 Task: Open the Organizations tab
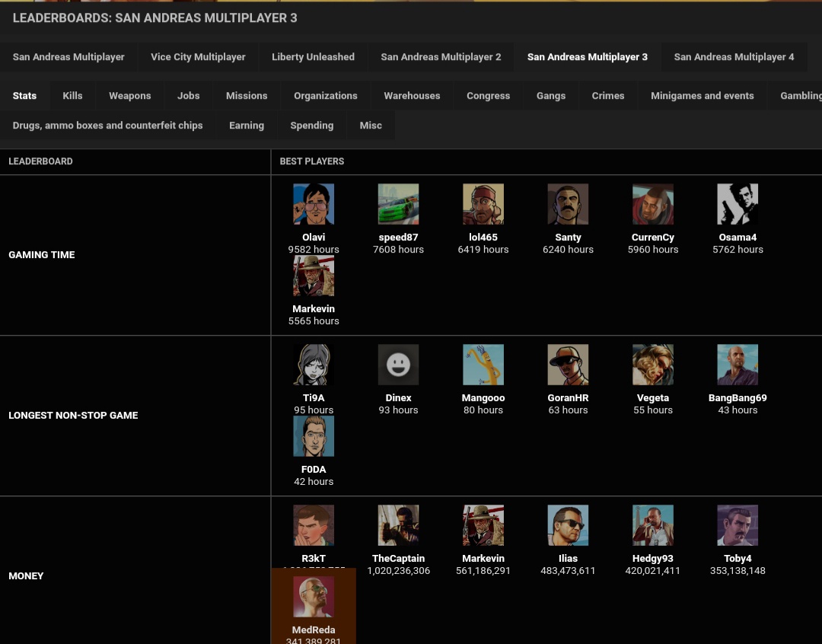326,95
